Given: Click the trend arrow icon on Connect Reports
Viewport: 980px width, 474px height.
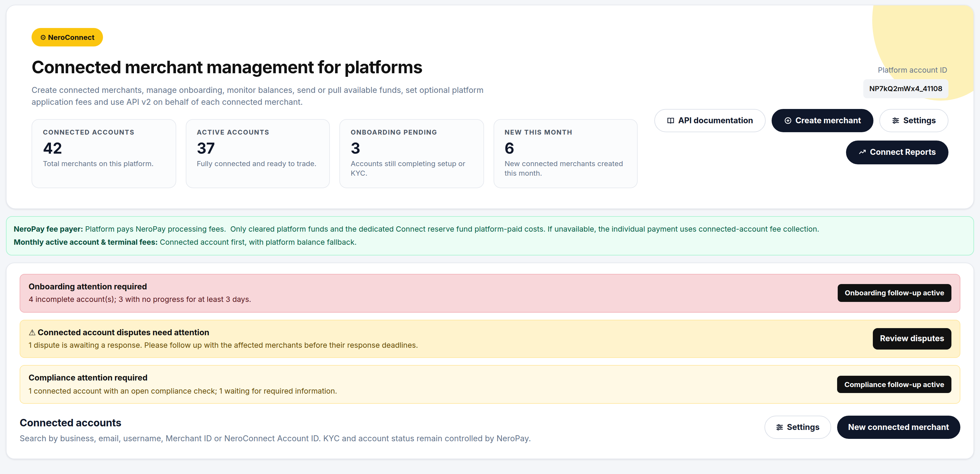Looking at the screenshot, I should click(x=862, y=152).
